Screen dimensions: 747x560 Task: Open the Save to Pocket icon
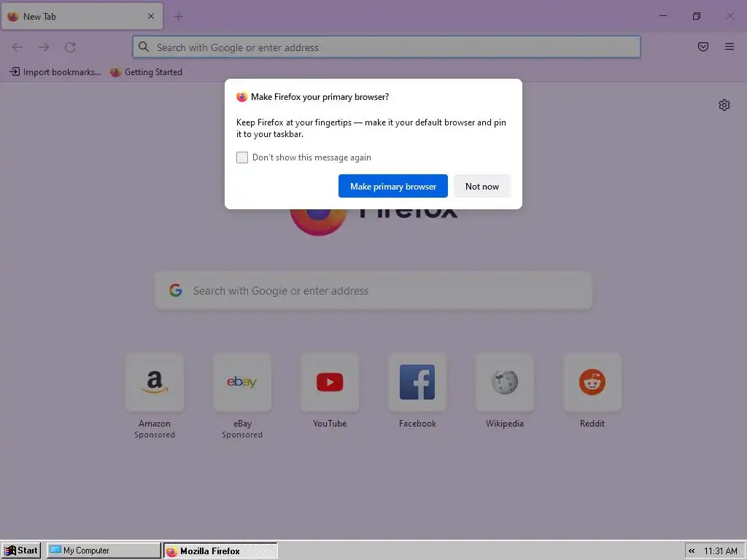pos(703,47)
